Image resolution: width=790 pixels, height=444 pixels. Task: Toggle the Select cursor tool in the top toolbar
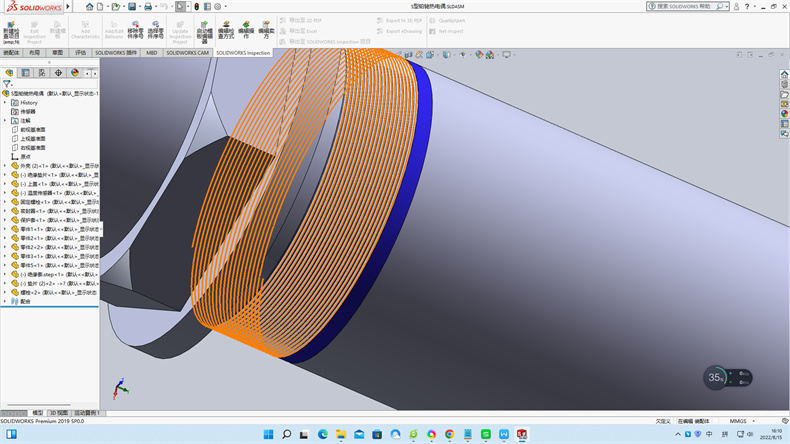[x=180, y=6]
